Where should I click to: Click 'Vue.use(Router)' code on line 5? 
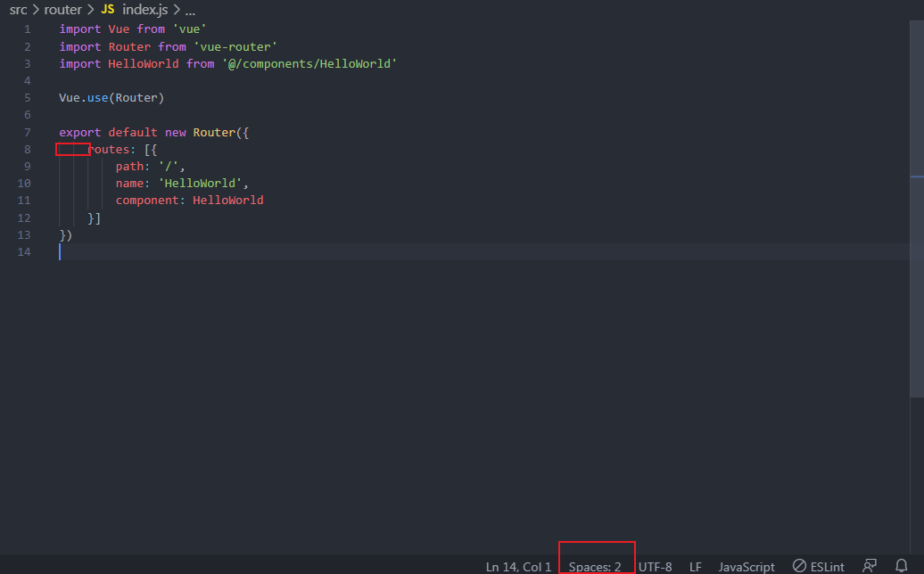(x=111, y=98)
